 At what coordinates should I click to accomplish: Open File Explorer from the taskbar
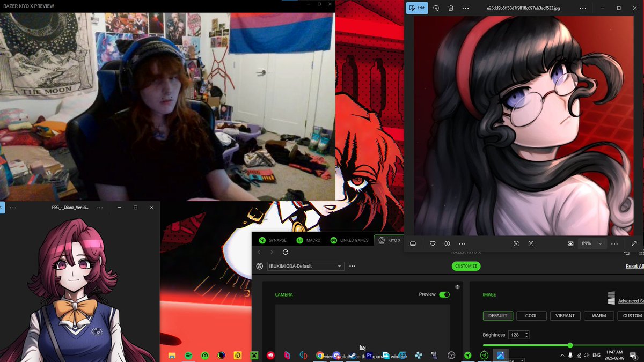(x=172, y=355)
